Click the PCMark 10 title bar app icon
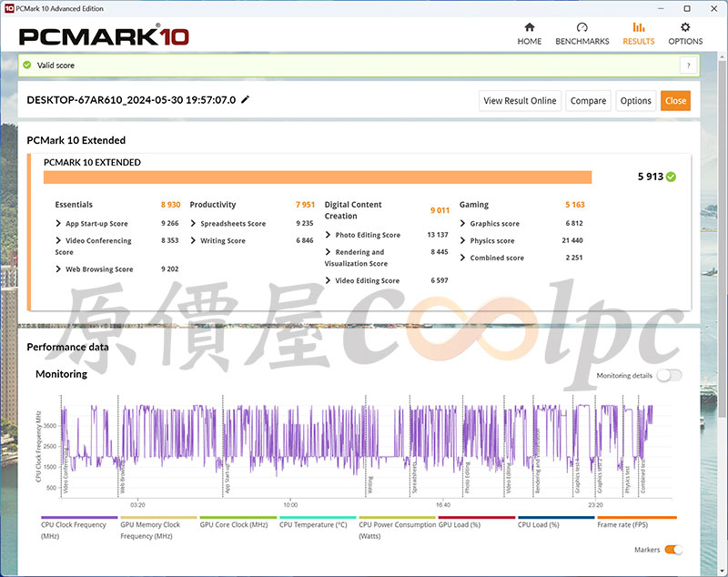Screen dimensions: 728x577 click(x=8, y=8)
